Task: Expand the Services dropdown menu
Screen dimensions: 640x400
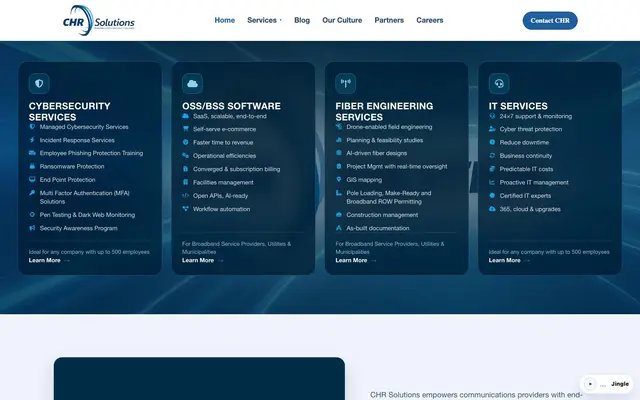Action: [264, 20]
